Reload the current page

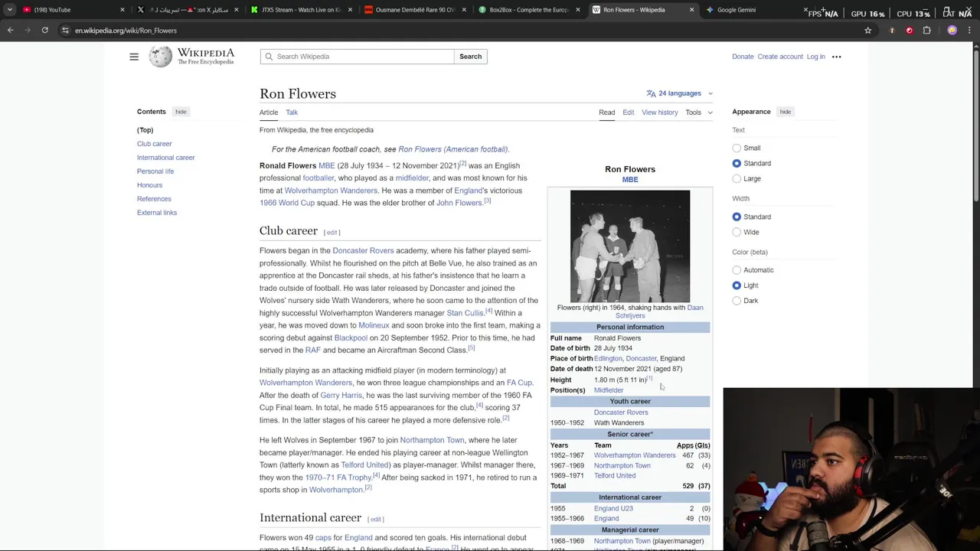[x=44, y=31]
